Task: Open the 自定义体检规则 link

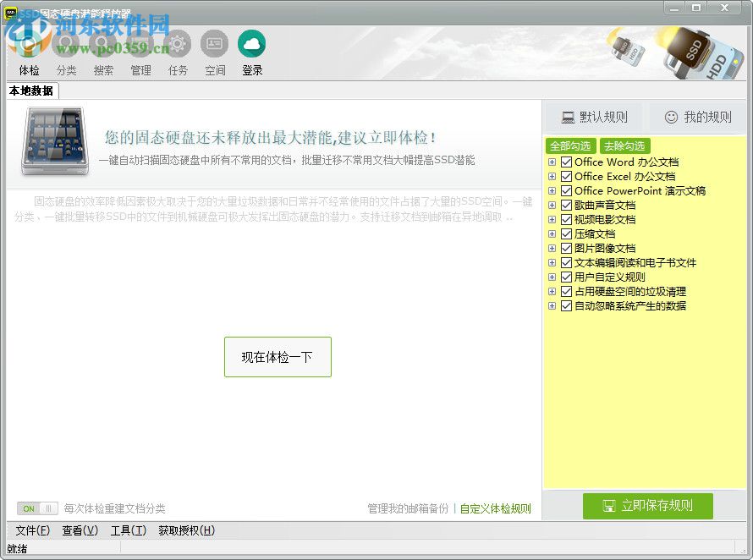Action: (x=495, y=508)
